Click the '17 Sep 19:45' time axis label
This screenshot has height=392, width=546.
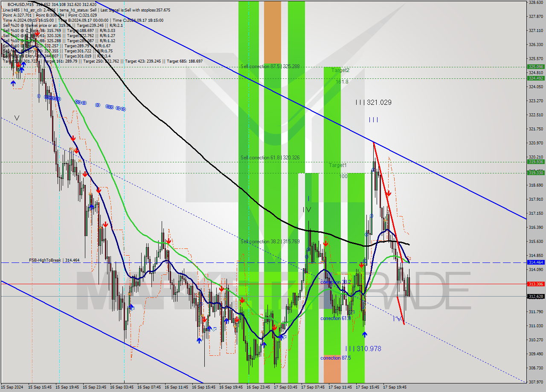(x=395, y=387)
